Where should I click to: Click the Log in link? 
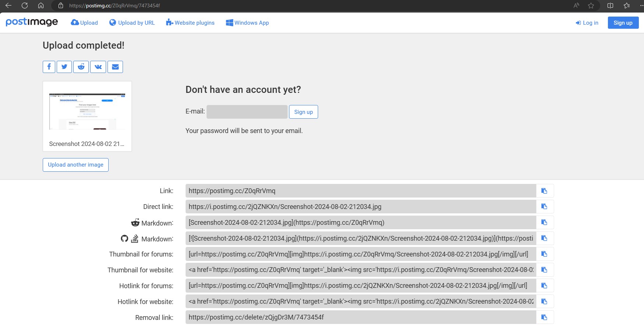587,23
